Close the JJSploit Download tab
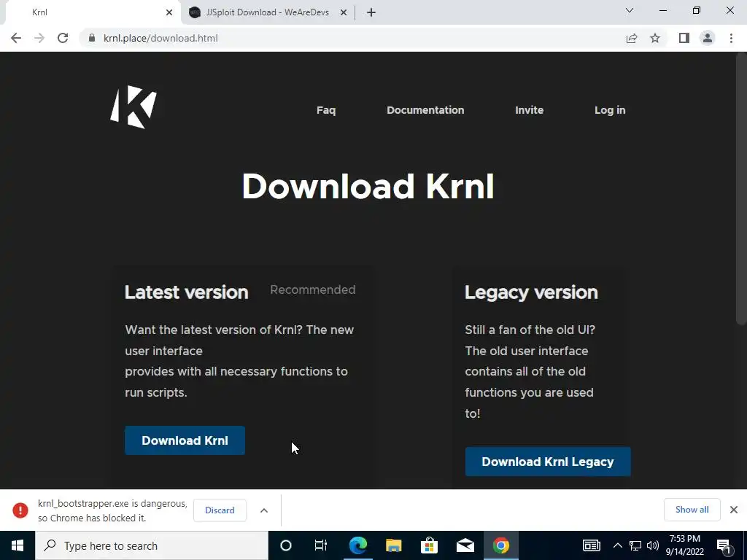 pos(344,12)
